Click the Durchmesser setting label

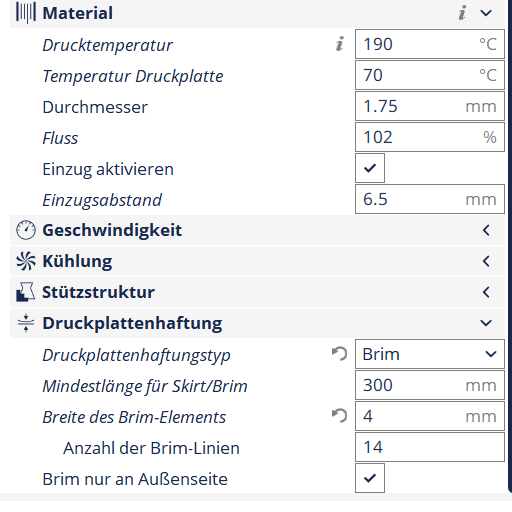point(95,107)
